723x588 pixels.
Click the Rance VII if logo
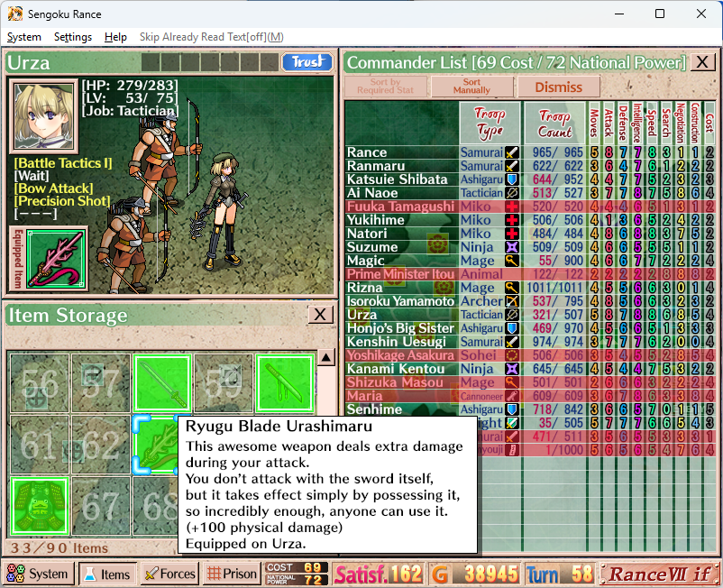click(660, 574)
